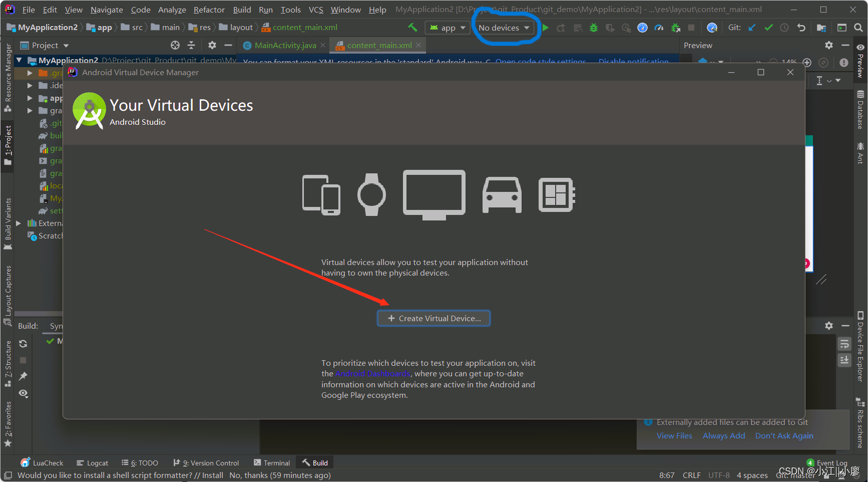Viewport: 868px width, 482px height.
Task: Click the Make Project hammer icon
Action: tap(412, 28)
